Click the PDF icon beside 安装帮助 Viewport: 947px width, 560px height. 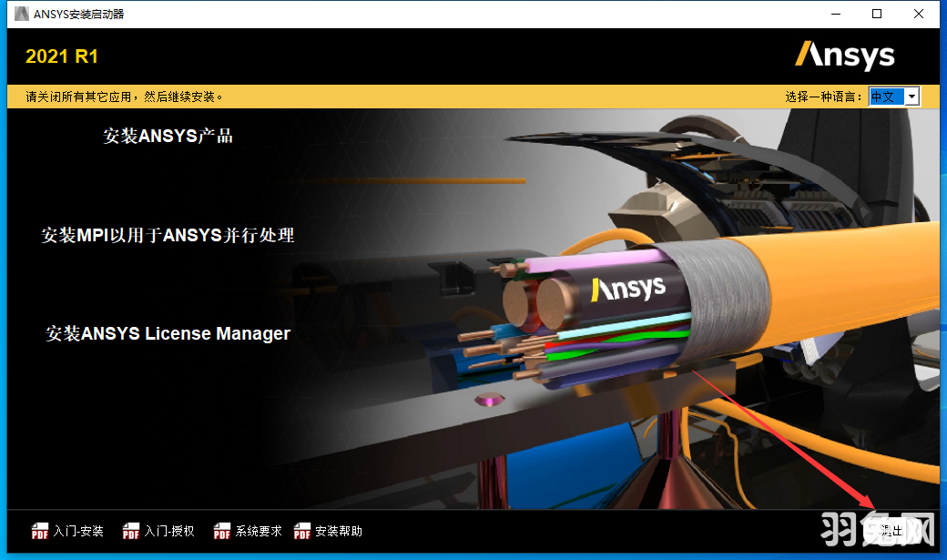301,530
